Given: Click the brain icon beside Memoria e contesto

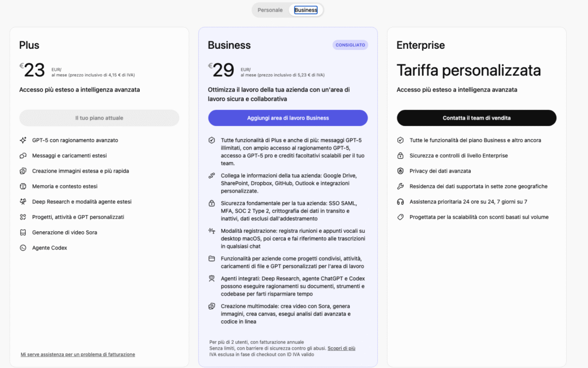Looking at the screenshot, I should point(23,186).
